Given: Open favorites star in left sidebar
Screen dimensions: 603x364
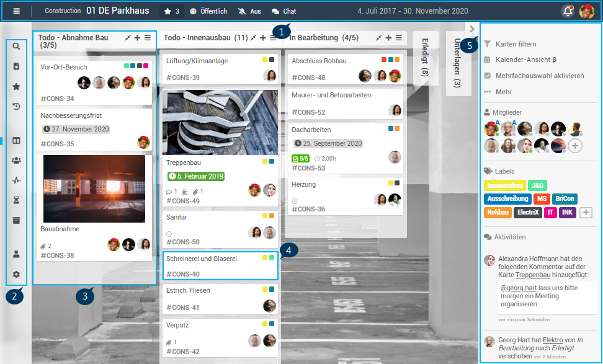Looking at the screenshot, I should point(16,86).
